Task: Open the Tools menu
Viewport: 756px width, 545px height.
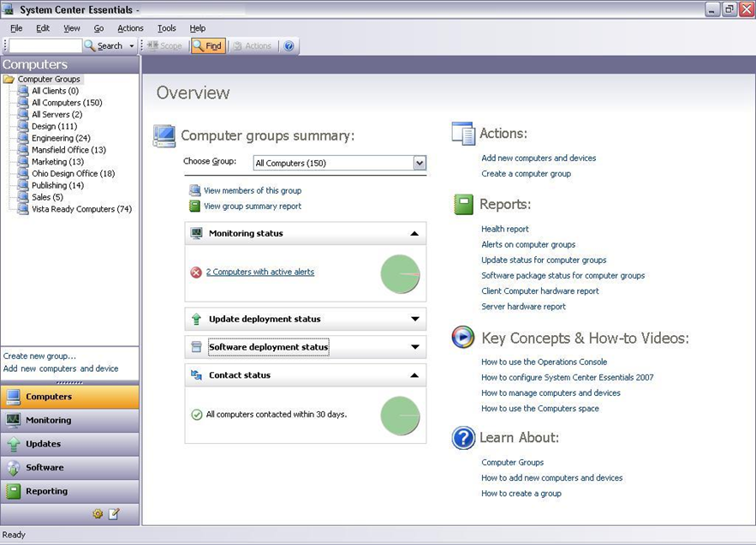Action: pos(167,28)
